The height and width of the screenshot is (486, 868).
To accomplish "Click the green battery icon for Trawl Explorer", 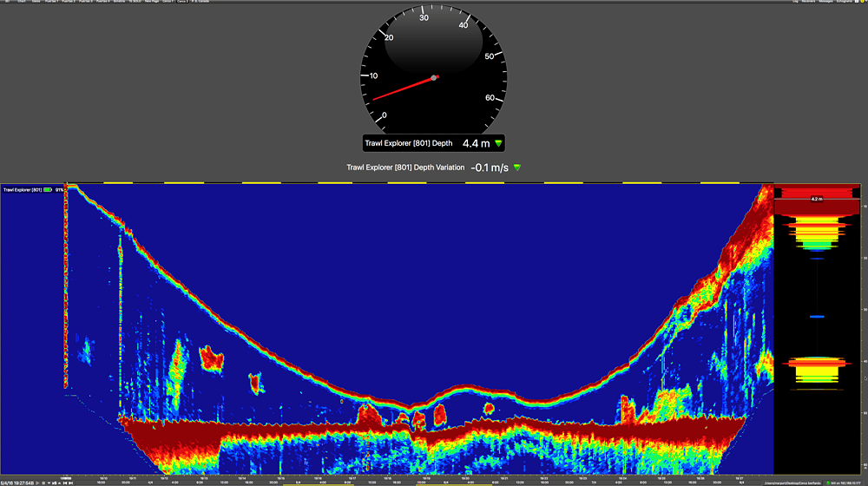I will tap(49, 188).
